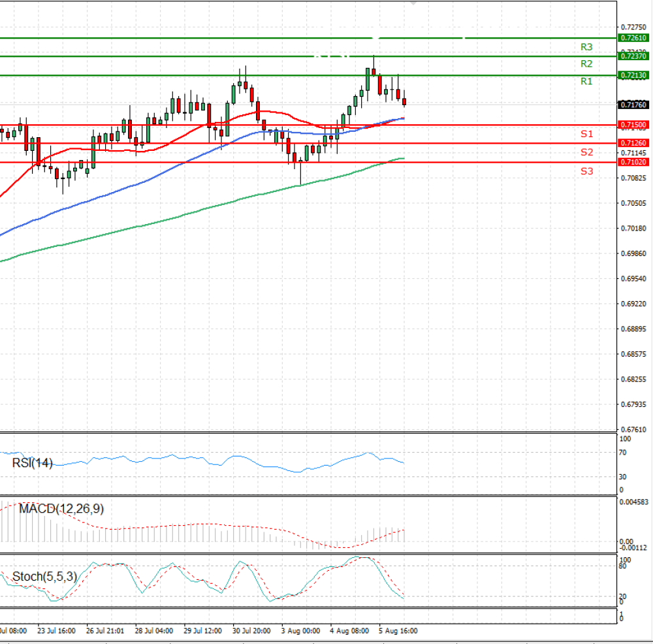Viewport: 653px width, 644px height.
Task: Click the 0.68575 price axis value
Action: coord(633,354)
